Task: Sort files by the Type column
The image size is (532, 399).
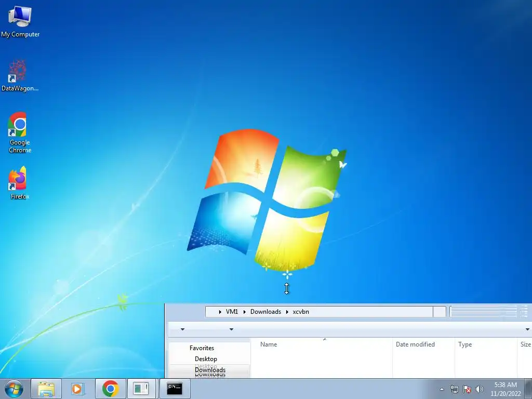Action: [x=486, y=344]
